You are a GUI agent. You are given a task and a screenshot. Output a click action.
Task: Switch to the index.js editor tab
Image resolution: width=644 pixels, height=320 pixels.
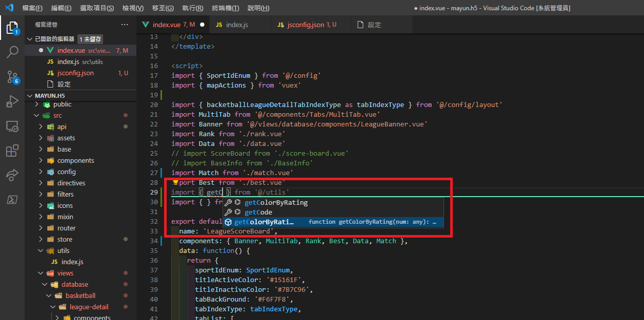coord(237,25)
